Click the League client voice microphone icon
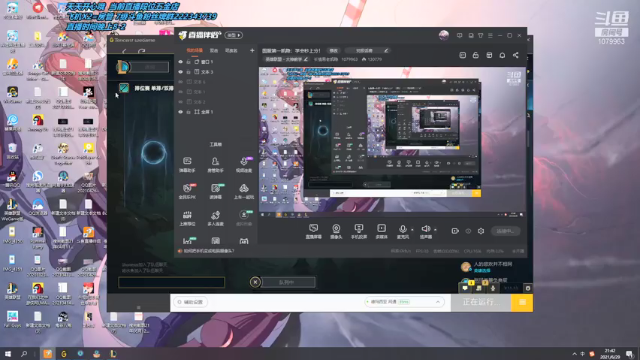Screen dimensions: 640x360 point(493,288)
